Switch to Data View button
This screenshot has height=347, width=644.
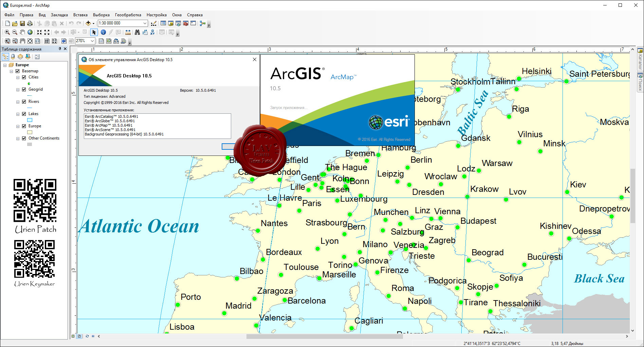(73, 336)
